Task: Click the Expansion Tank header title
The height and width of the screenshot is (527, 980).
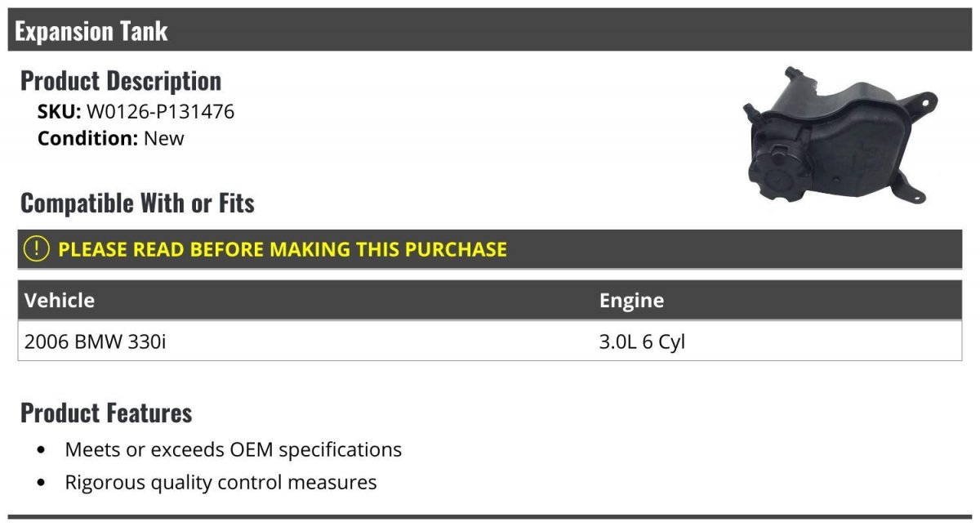Action: (x=91, y=31)
